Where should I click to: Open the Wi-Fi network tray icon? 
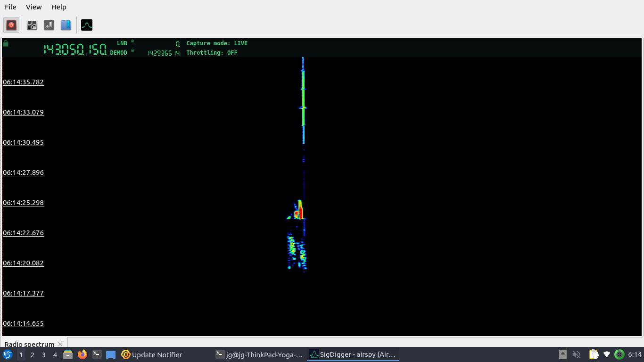pyautogui.click(x=607, y=354)
